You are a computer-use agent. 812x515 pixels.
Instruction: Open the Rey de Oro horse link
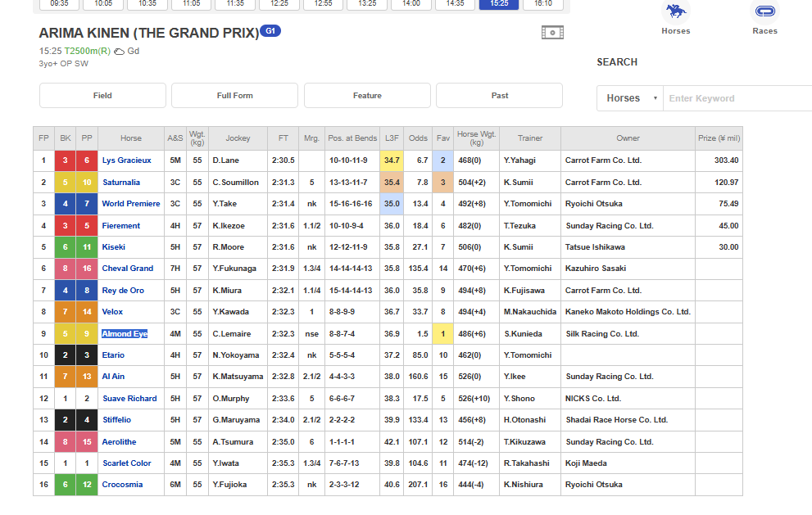pos(123,291)
